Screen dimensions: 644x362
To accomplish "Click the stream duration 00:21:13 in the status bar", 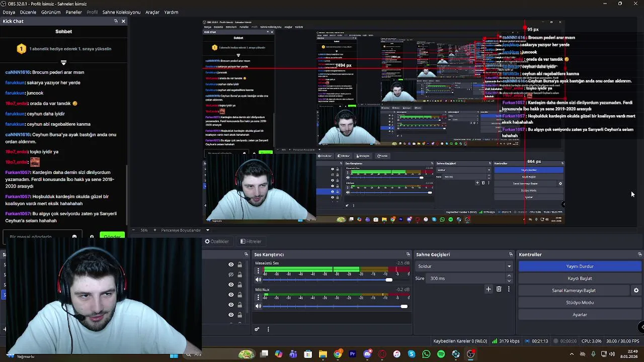I will click(536, 341).
